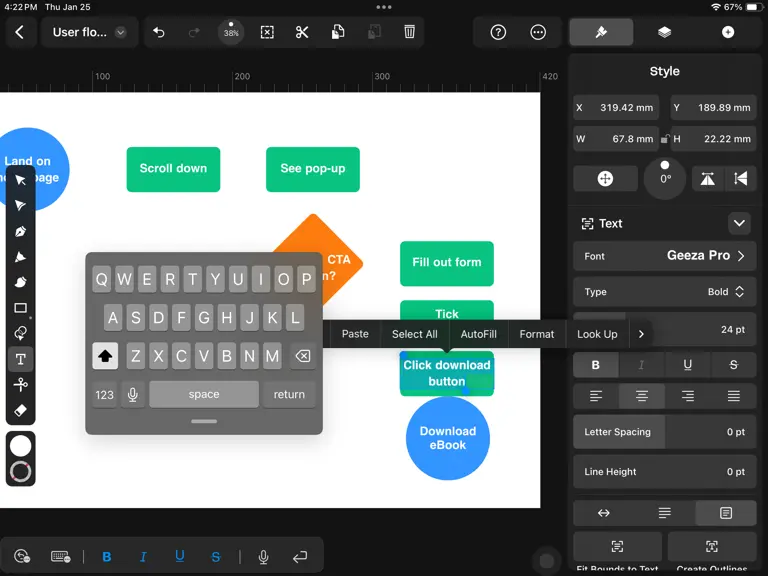Show more context menu options arrow
Screen dimensions: 768x576
pos(641,334)
